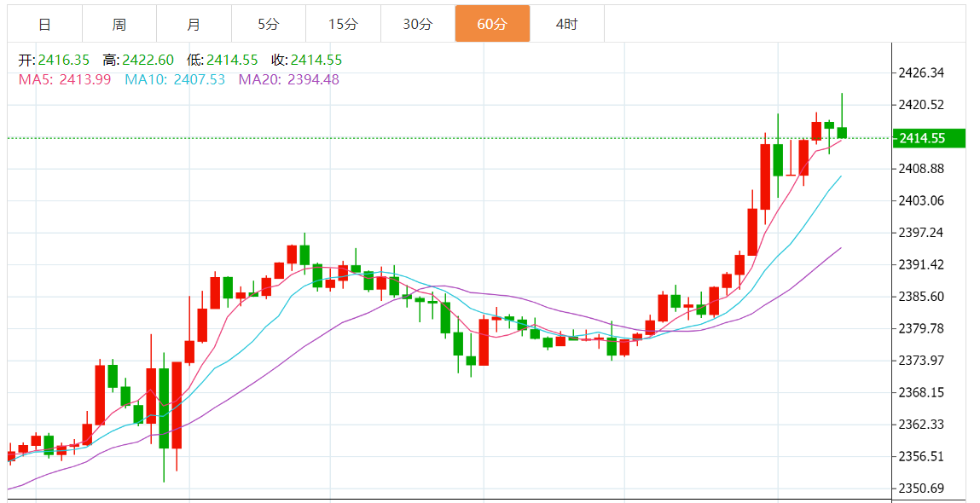Viewport: 980px width, 503px height.
Task: Click the 2379.78 price axis label
Action: click(x=921, y=328)
